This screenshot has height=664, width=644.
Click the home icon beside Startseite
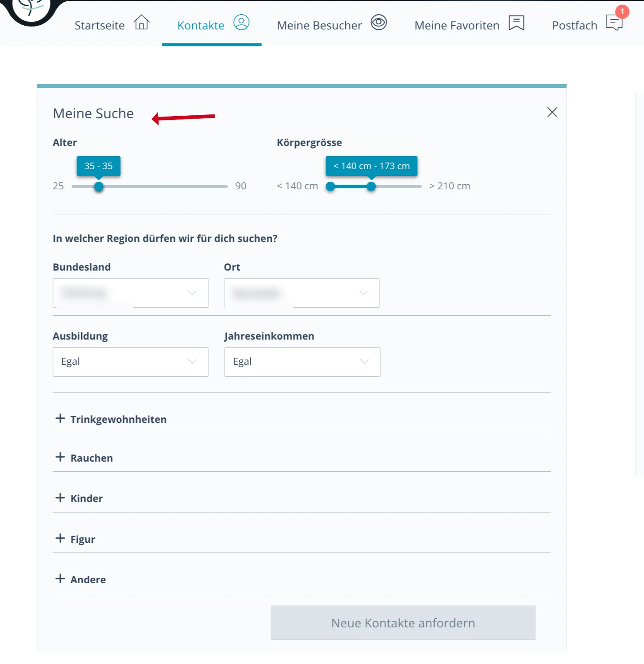(142, 22)
